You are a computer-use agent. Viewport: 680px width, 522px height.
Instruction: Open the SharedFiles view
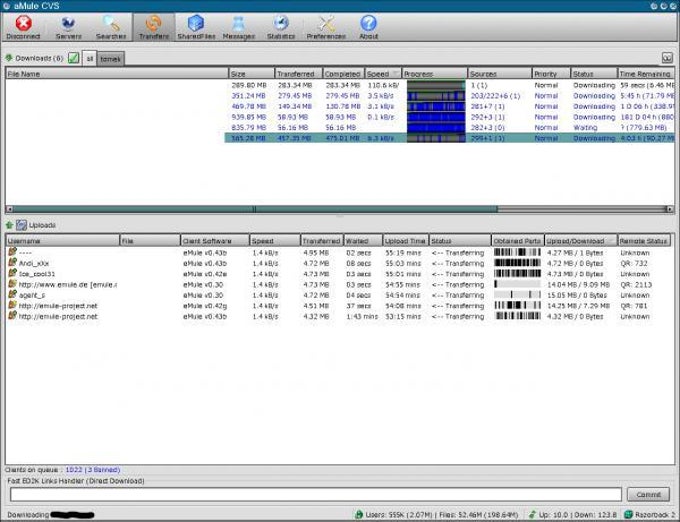[x=196, y=27]
